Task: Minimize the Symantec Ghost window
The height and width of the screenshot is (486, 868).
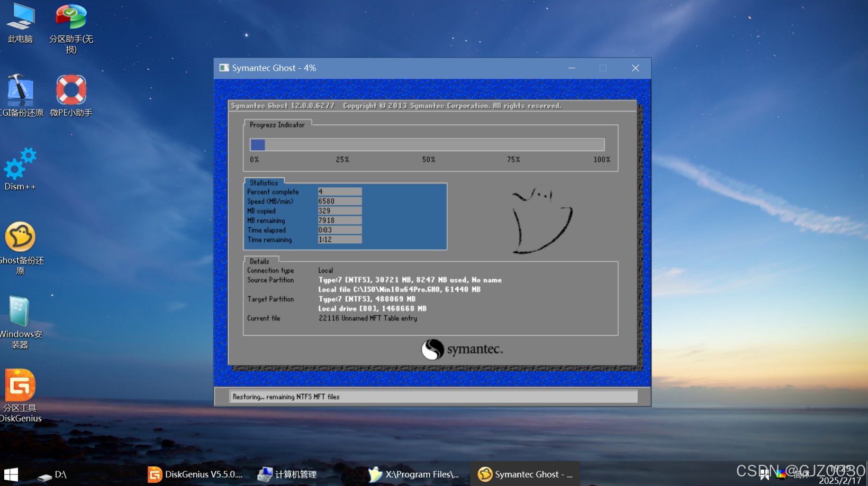Action: coord(572,68)
